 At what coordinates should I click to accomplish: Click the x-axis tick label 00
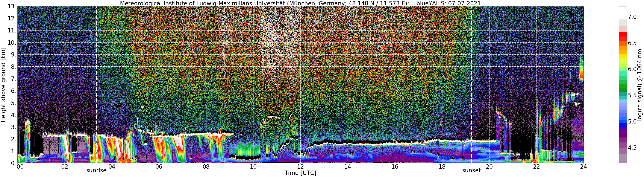tap(20, 167)
